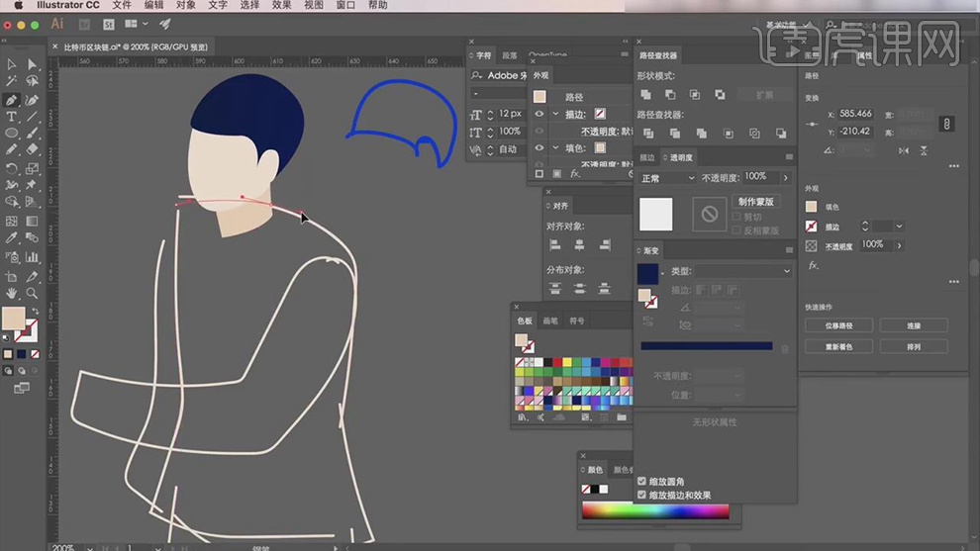Open the 编辑 menu

(153, 5)
